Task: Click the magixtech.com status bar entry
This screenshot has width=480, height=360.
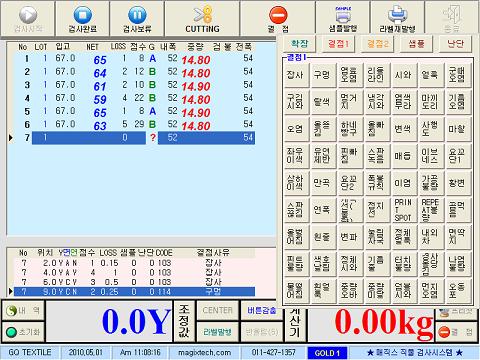Action: click(204, 352)
